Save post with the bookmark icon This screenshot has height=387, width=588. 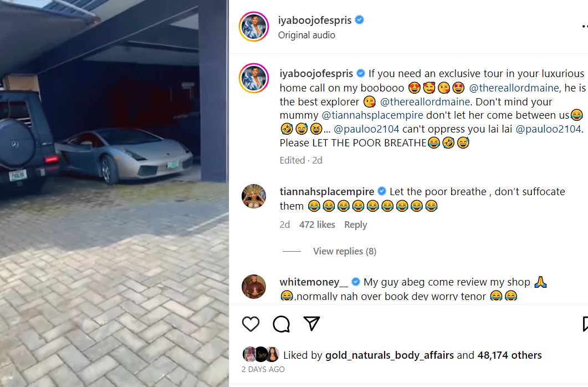(x=585, y=324)
